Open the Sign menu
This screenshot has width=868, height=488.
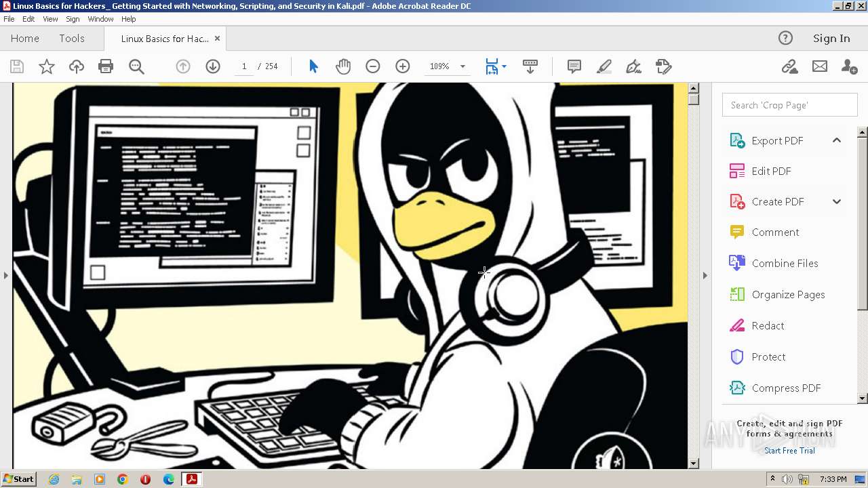[73, 19]
